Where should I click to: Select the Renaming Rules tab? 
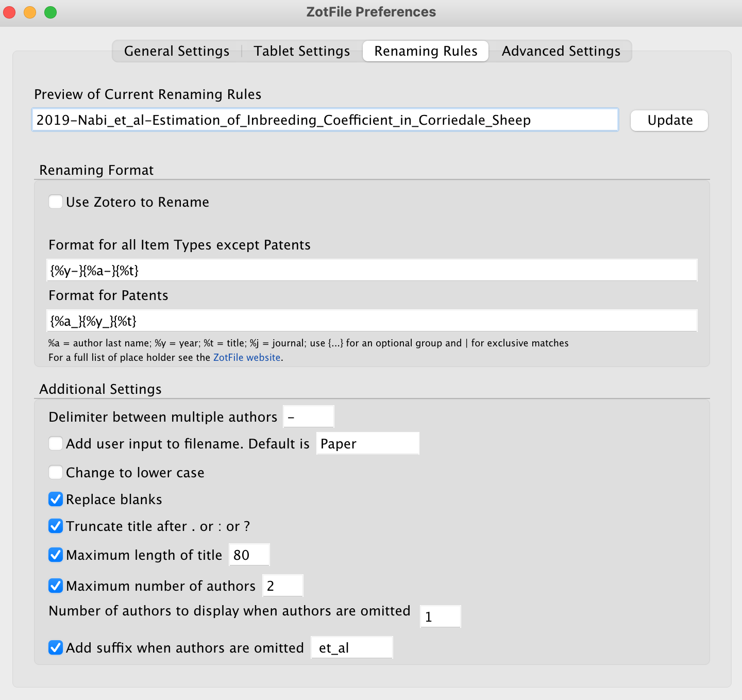click(426, 51)
